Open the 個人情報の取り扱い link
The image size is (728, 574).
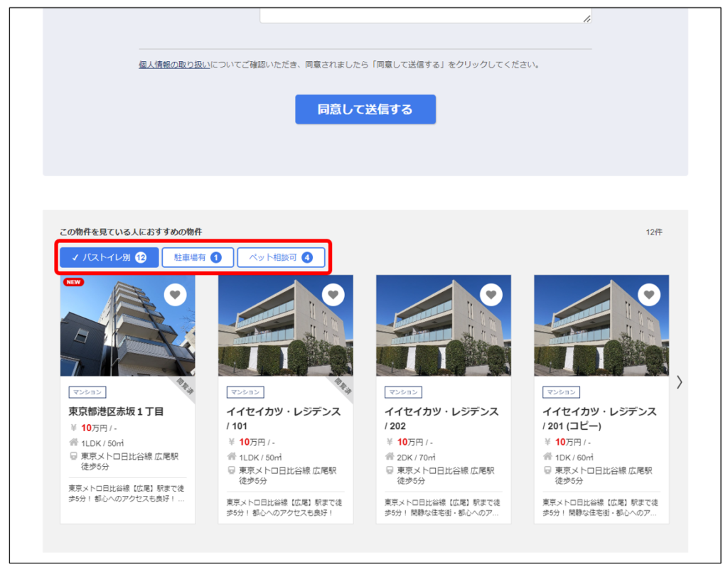tap(174, 65)
